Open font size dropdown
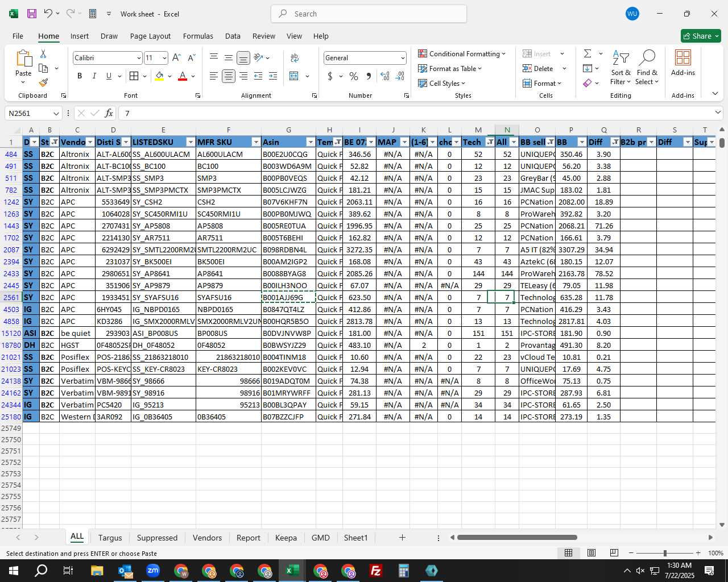 pyautogui.click(x=164, y=58)
